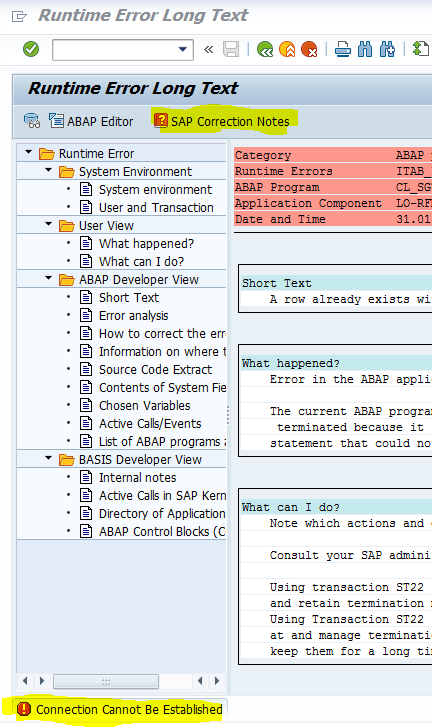Collapse the BASIS Developer View folder
The height and width of the screenshot is (728, 432).
pos(48,458)
